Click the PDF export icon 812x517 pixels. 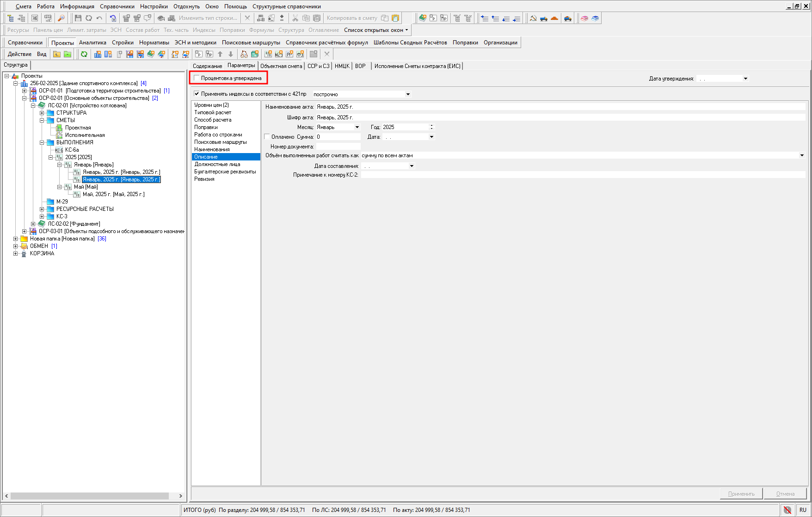point(48,18)
